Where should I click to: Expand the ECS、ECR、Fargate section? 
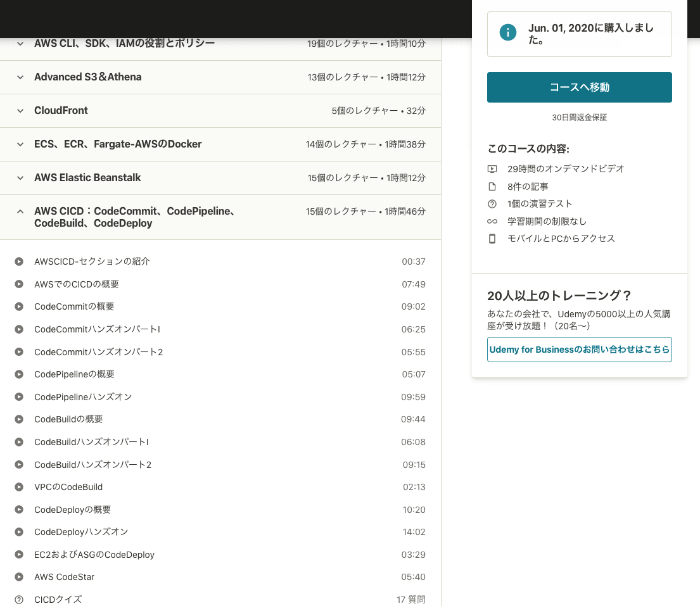click(x=20, y=144)
